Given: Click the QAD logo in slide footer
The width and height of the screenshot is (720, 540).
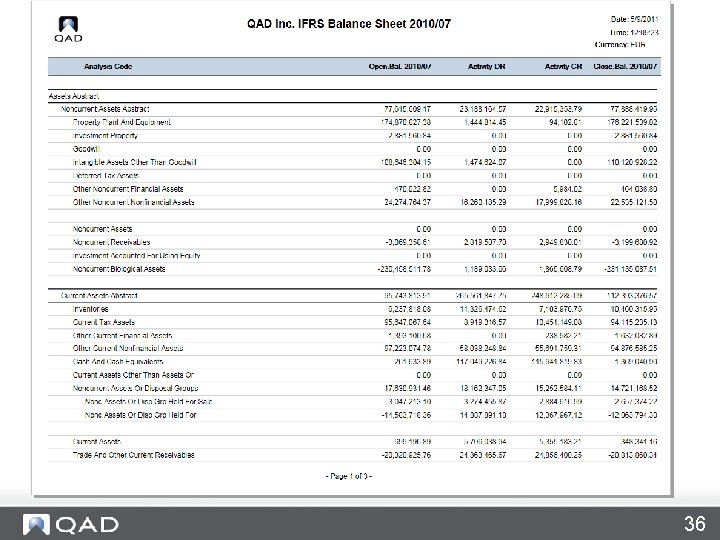Looking at the screenshot, I should pyautogui.click(x=71, y=524).
